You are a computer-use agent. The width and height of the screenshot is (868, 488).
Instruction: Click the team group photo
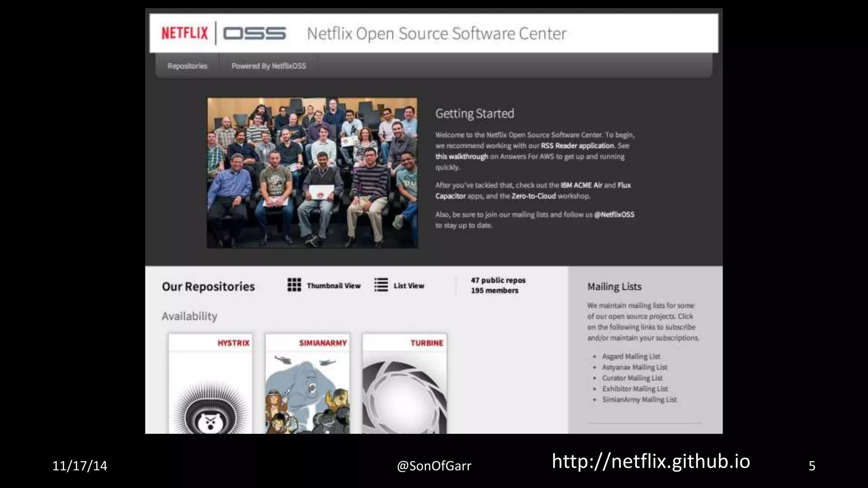coord(312,173)
